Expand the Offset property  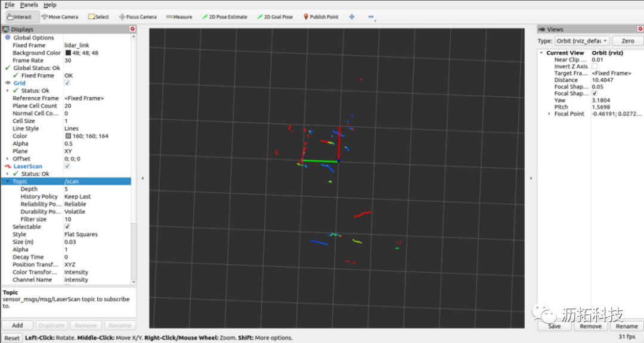click(x=7, y=159)
